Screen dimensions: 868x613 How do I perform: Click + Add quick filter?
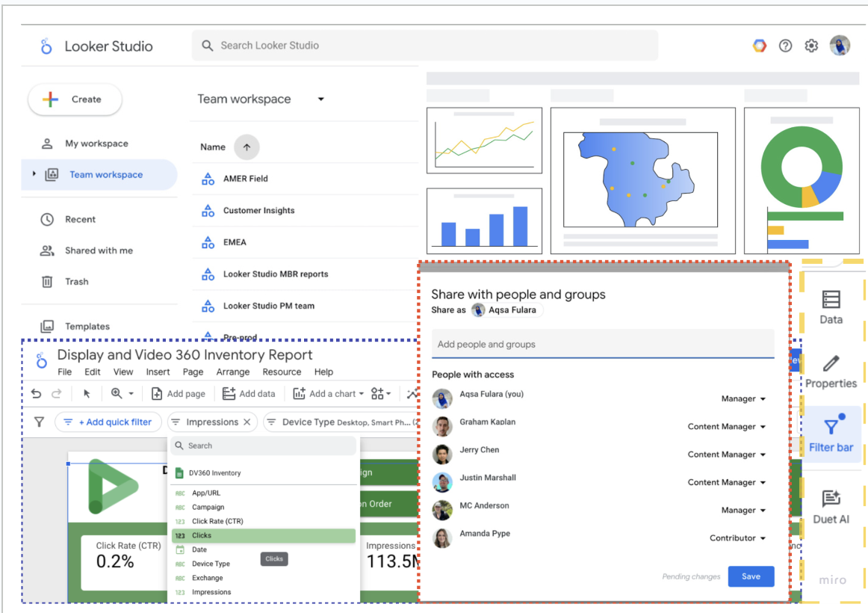[x=108, y=422]
